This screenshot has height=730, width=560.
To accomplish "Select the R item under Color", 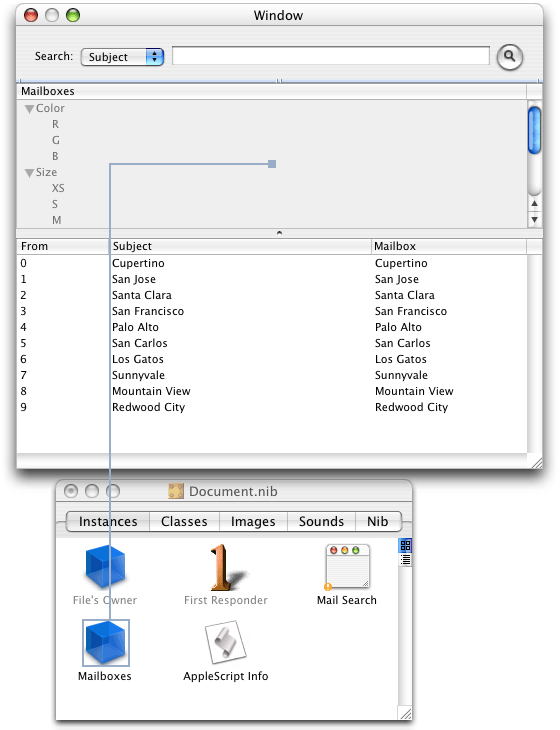I will (55, 124).
